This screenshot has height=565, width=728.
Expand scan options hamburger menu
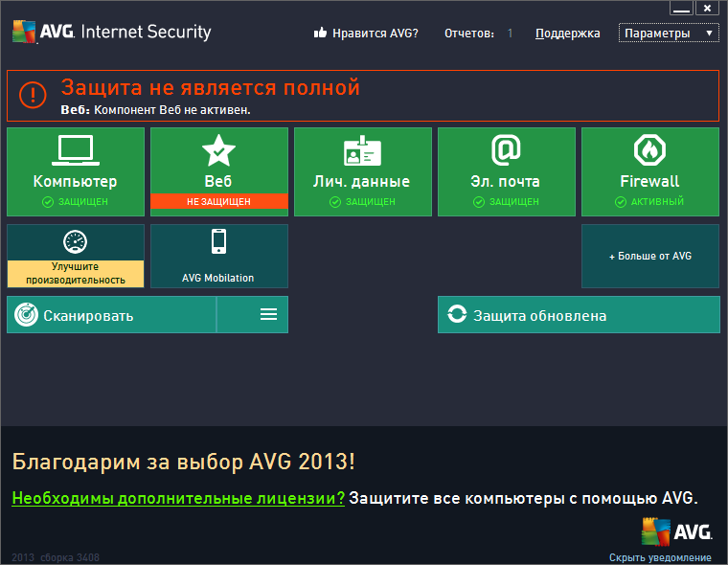(x=268, y=314)
